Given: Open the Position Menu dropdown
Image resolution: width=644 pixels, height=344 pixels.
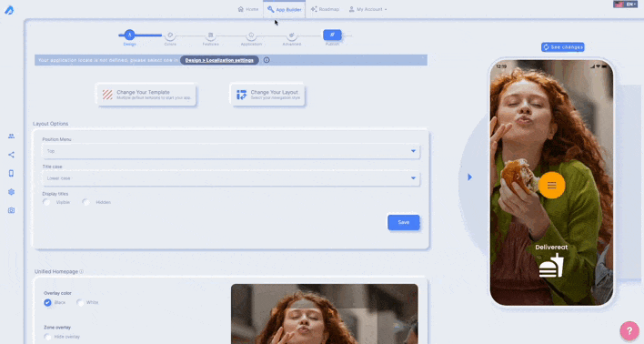Looking at the screenshot, I should (231, 151).
